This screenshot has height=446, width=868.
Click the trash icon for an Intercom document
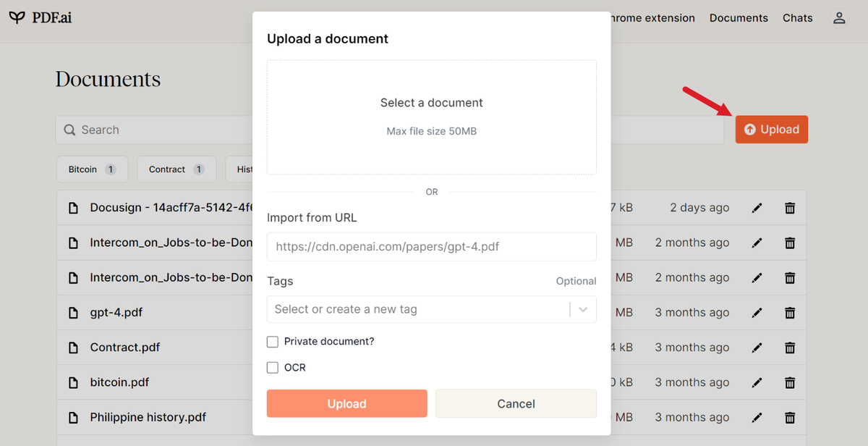[789, 242]
